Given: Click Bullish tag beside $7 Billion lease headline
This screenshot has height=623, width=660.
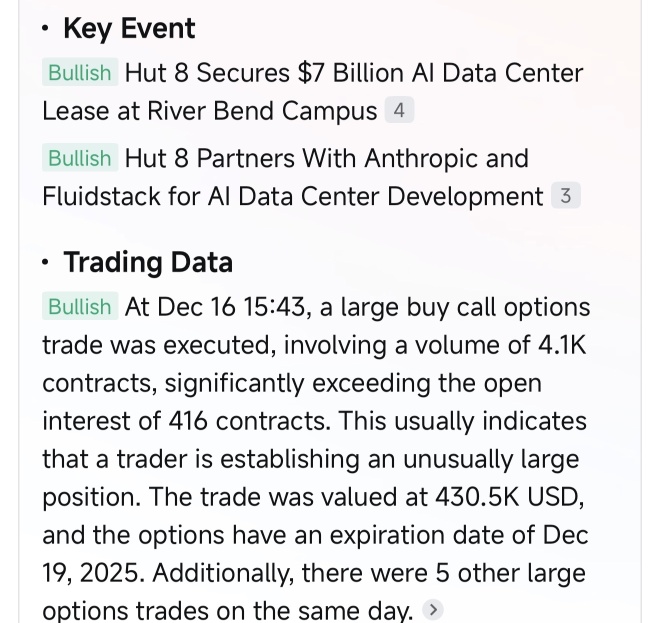Looking at the screenshot, I should 80,73.
